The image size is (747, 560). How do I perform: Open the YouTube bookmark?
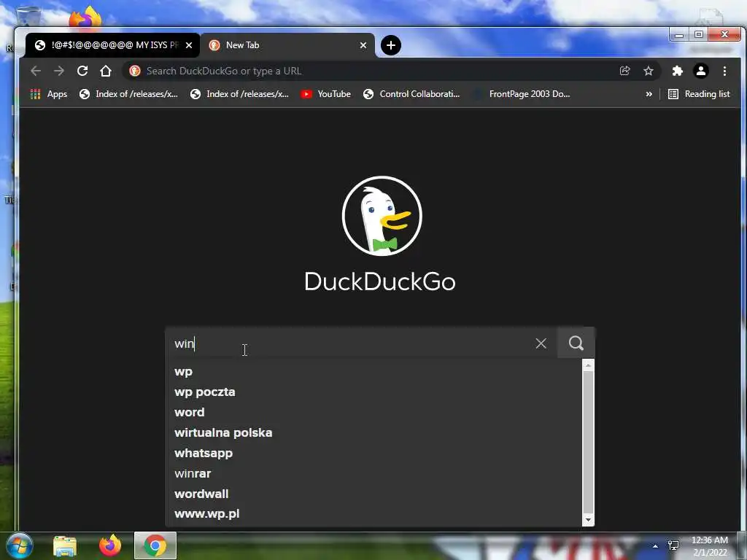pos(326,94)
